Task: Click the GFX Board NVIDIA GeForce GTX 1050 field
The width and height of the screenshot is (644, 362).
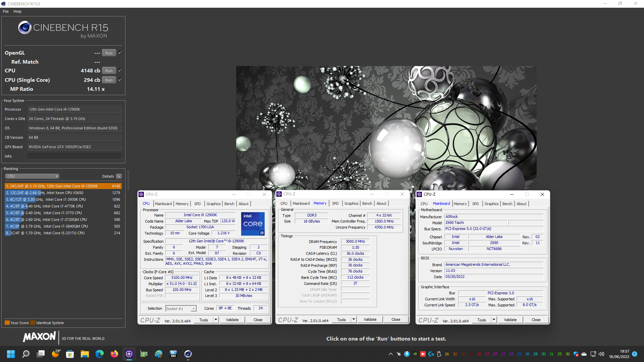Action: pos(74,147)
